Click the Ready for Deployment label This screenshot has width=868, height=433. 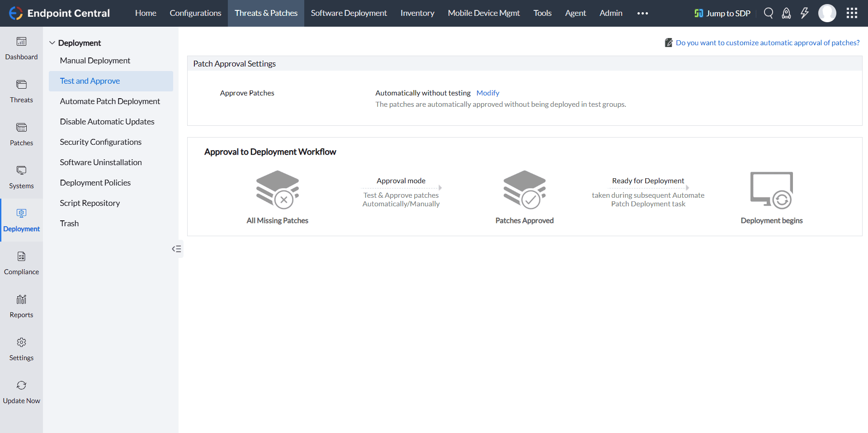pos(648,181)
